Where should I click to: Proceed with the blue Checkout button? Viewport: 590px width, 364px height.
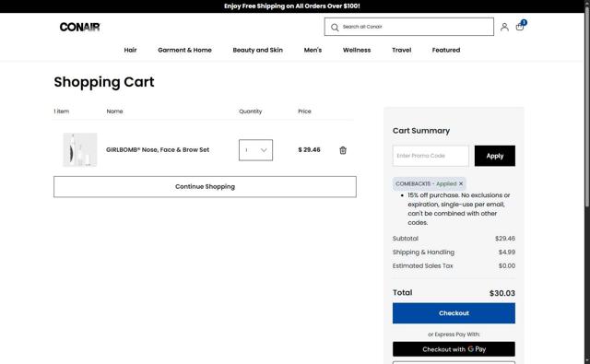point(454,313)
